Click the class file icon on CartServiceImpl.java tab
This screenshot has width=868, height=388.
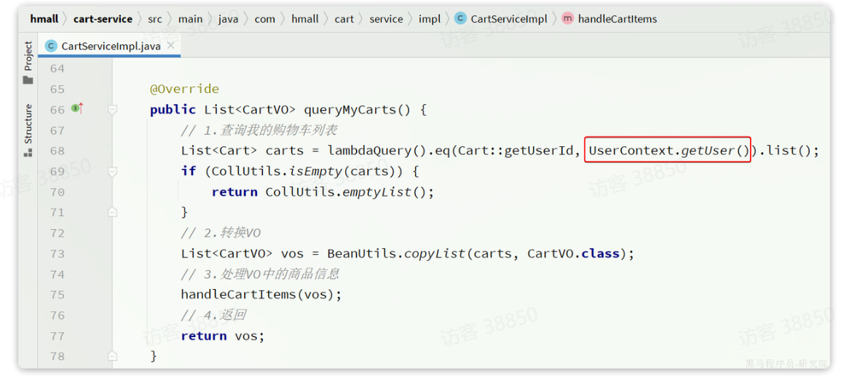click(x=51, y=46)
